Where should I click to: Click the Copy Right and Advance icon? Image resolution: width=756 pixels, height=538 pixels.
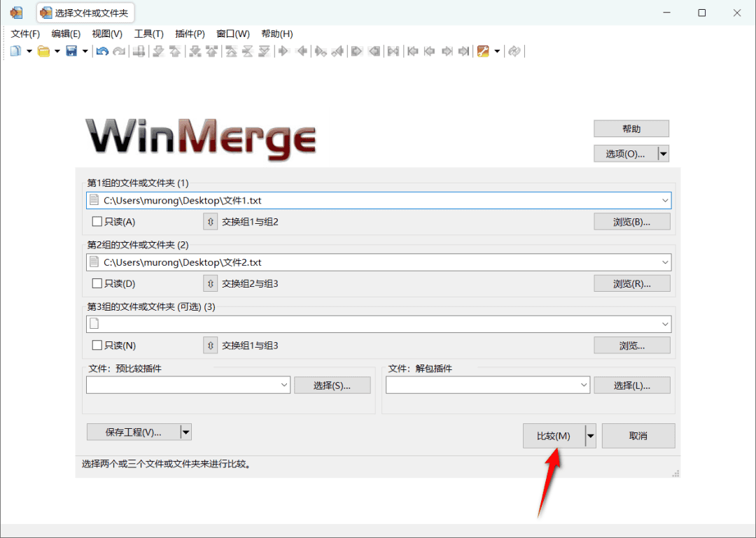320,50
